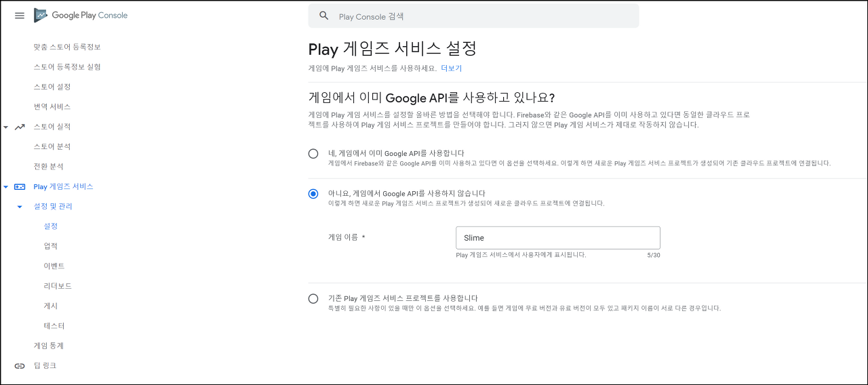This screenshot has height=385, width=868.
Task: Open 스토어 등록정보 실험 in sidebar
Action: [x=67, y=66]
